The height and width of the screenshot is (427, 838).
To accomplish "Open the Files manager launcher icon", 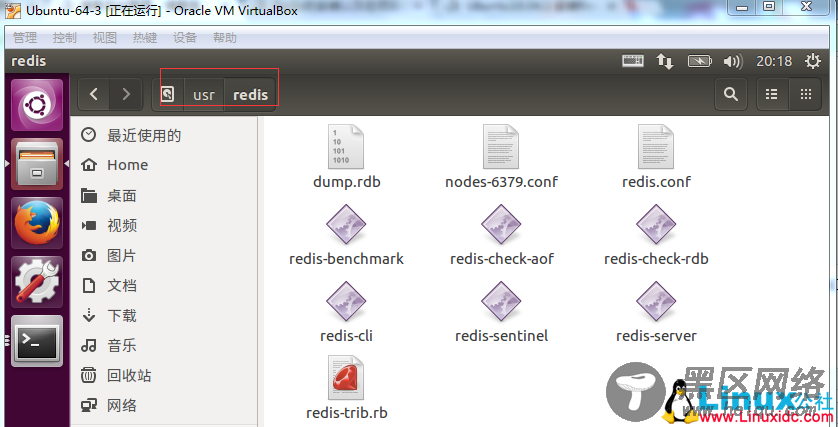I will pyautogui.click(x=37, y=164).
